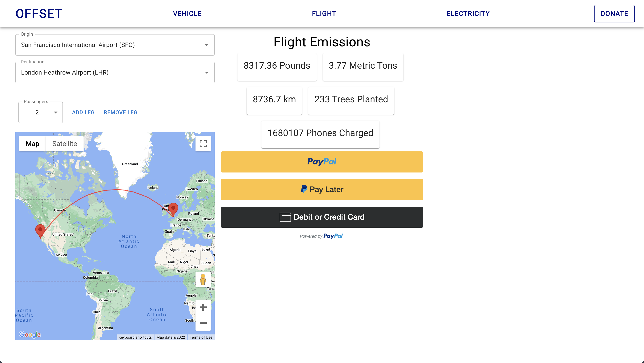
Task: Click the Google logo on the map
Action: point(30,334)
